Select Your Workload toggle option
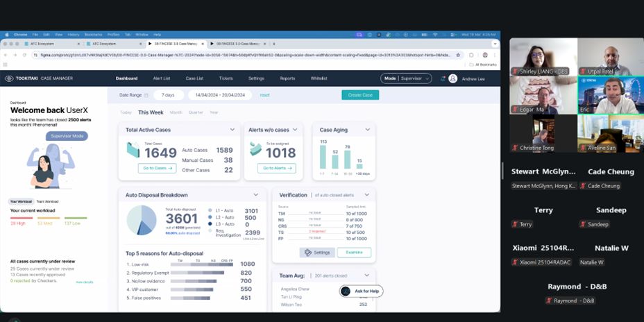Viewport: 644px width, 322px height. 21,201
